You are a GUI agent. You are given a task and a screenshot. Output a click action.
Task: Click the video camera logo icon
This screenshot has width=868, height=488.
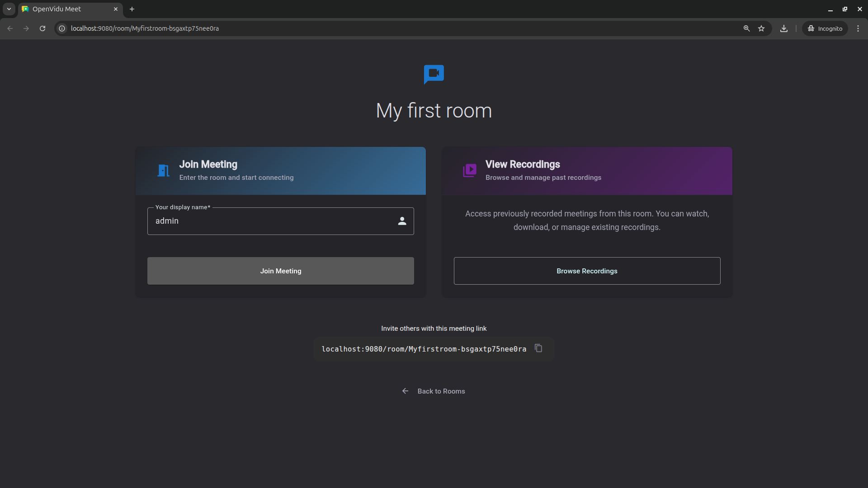(x=434, y=74)
